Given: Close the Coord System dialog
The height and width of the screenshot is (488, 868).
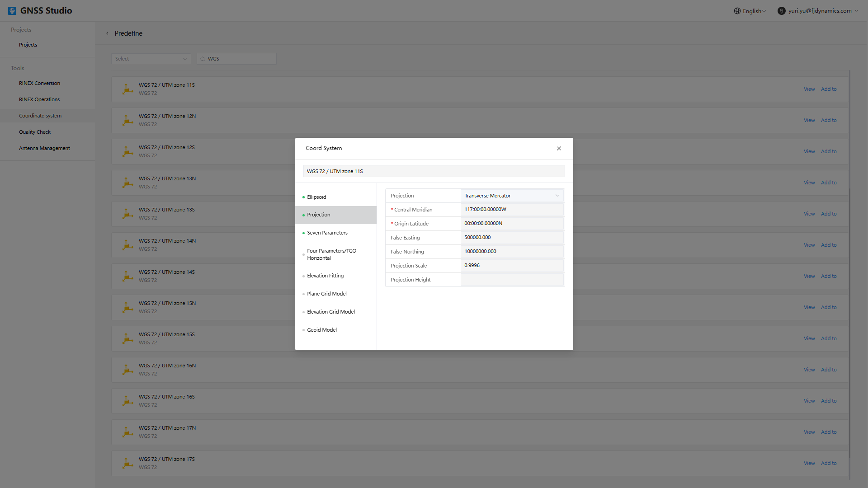Looking at the screenshot, I should (x=559, y=148).
